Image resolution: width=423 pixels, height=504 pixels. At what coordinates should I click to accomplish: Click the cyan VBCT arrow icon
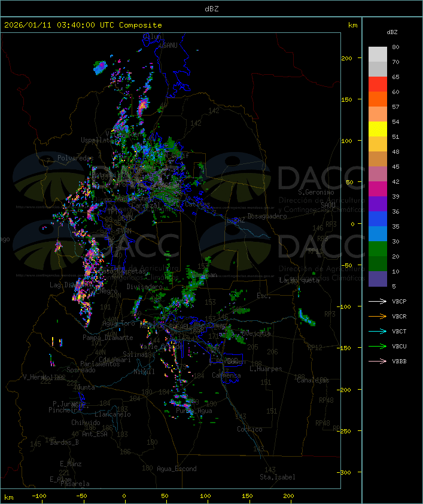point(378,331)
